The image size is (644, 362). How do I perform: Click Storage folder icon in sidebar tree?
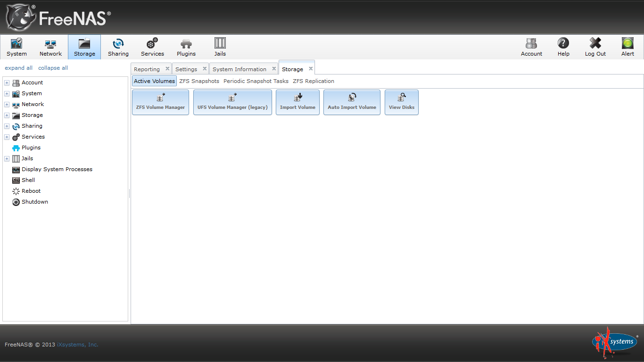16,115
